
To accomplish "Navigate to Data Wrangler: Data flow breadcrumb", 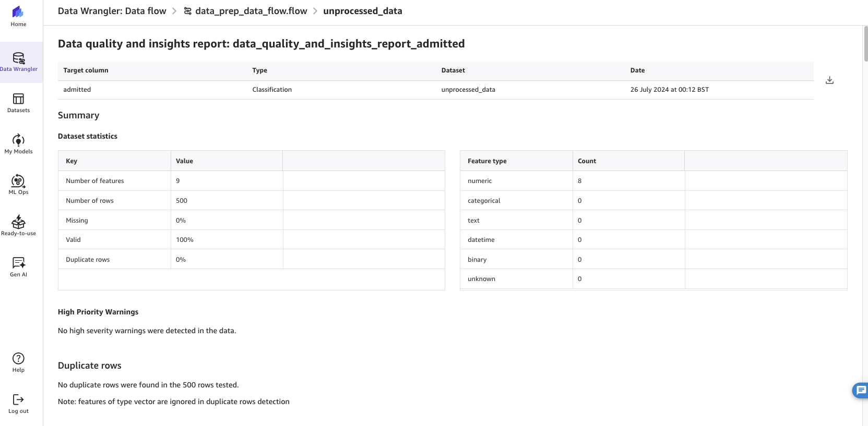I will pyautogui.click(x=112, y=11).
